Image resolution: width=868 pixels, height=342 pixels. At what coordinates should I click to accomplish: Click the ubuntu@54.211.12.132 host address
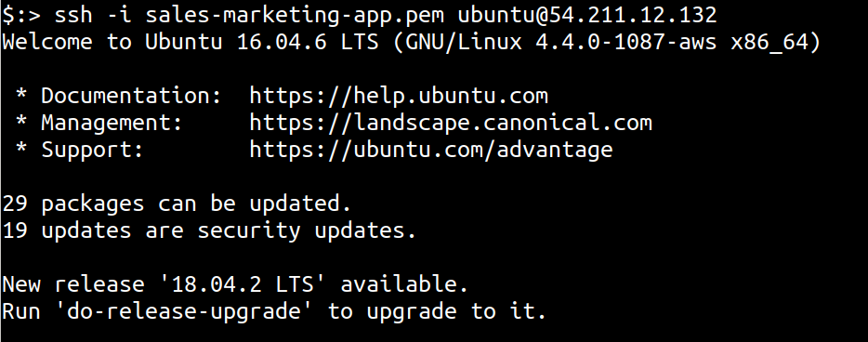coord(587,15)
